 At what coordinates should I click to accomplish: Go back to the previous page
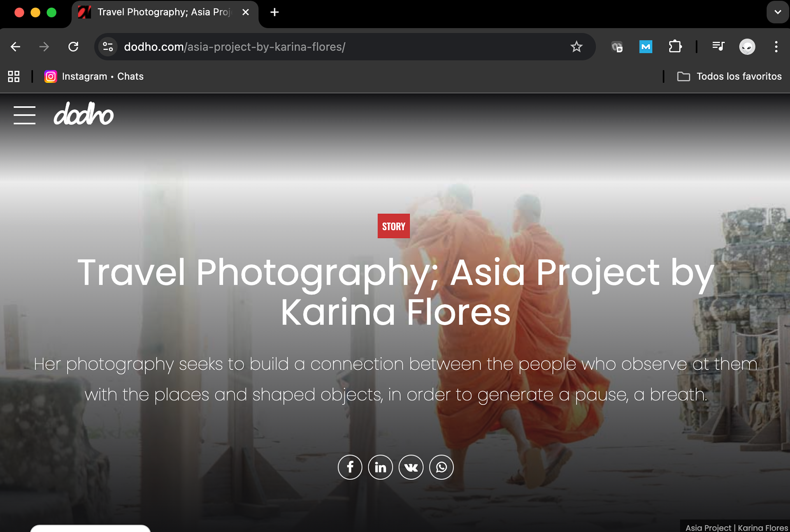click(16, 47)
